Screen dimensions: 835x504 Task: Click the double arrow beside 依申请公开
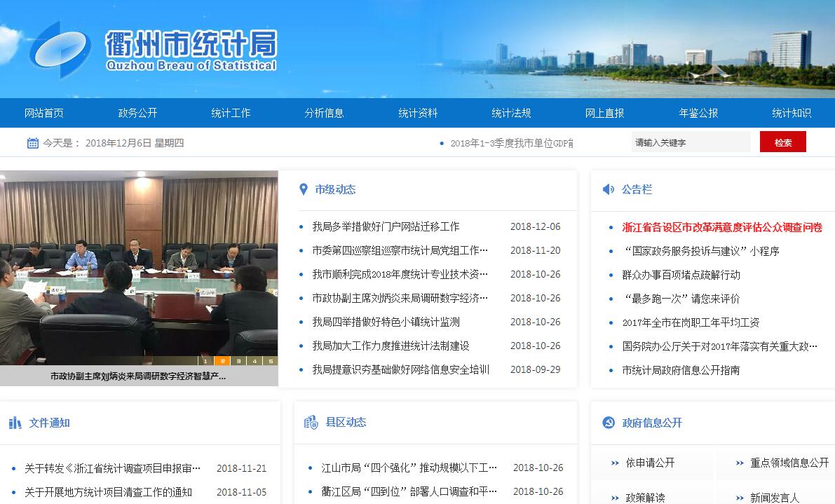click(615, 463)
